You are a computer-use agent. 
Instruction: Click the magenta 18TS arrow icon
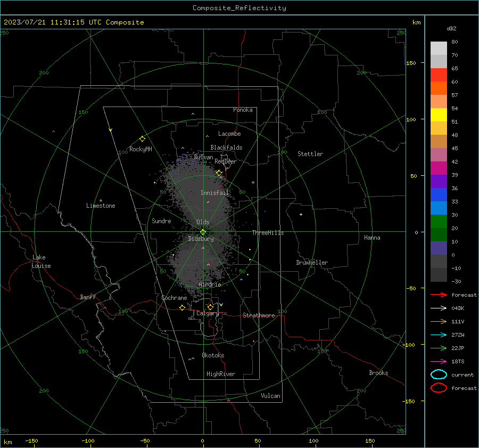coord(439,362)
